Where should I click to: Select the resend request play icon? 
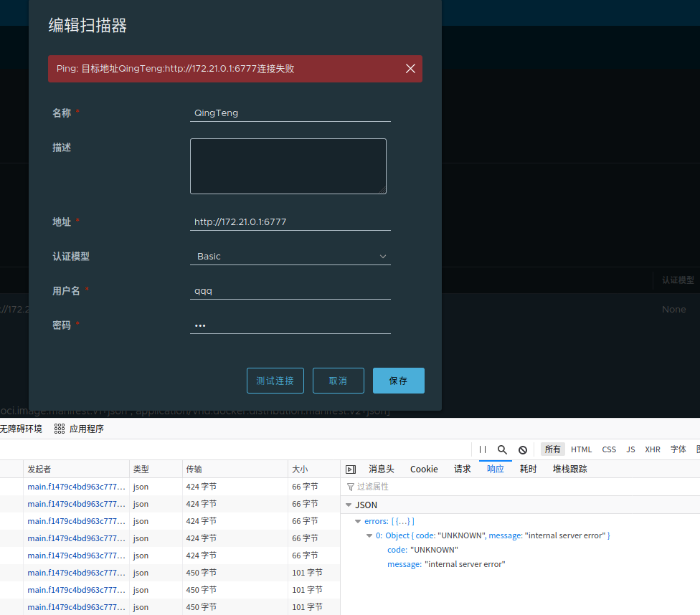pyautogui.click(x=351, y=469)
